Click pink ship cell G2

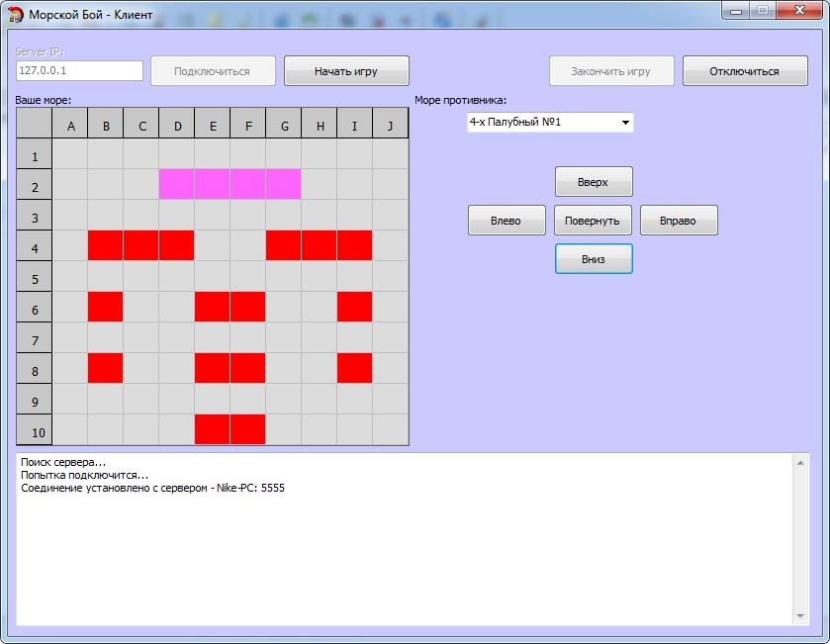coord(284,184)
